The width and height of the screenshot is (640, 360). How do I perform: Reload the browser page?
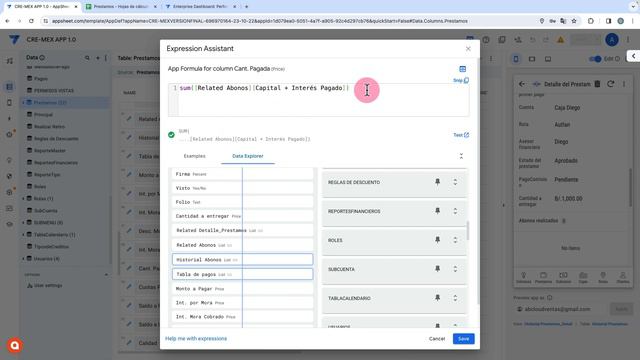(x=31, y=21)
